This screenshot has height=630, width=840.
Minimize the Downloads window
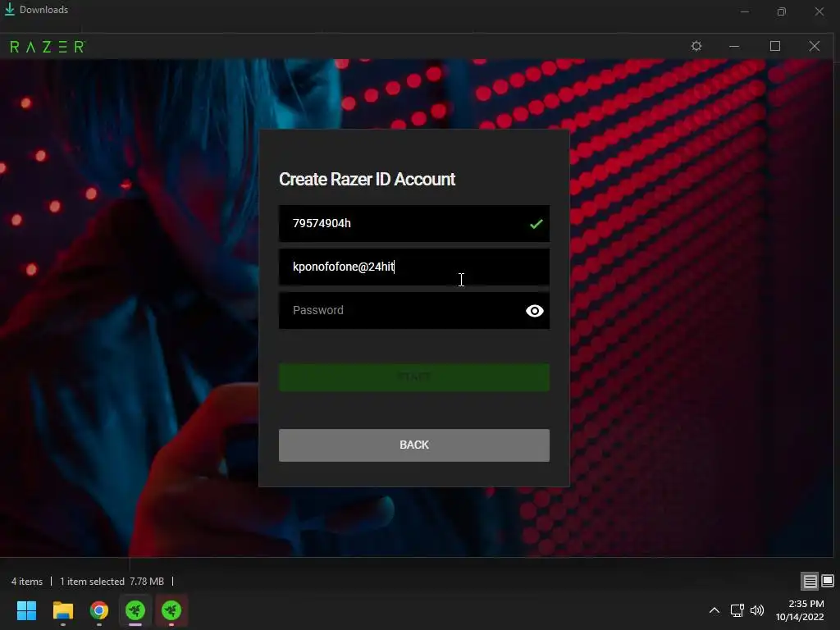point(745,11)
